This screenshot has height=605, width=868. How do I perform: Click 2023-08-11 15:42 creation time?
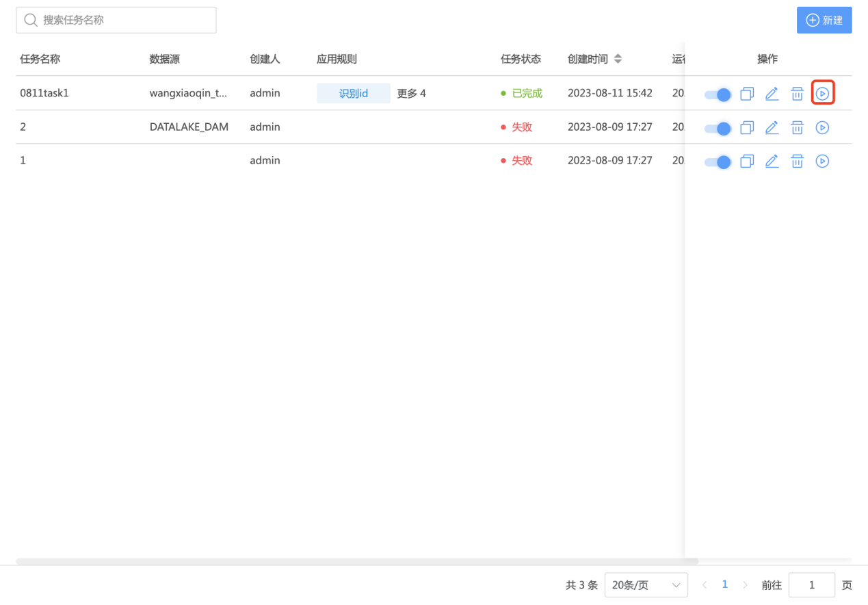[x=610, y=93]
